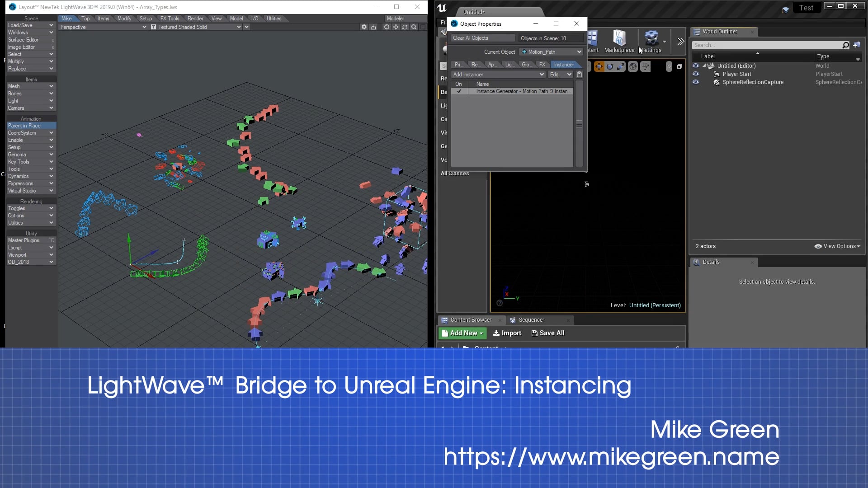Expand the Key Tools dropdown
This screenshot has height=488, width=868.
pyautogui.click(x=31, y=162)
